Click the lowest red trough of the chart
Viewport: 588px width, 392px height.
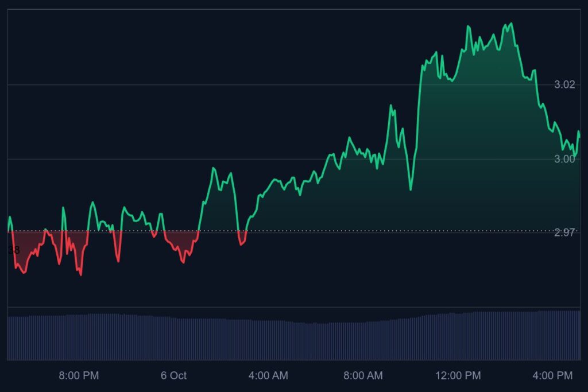coord(80,274)
